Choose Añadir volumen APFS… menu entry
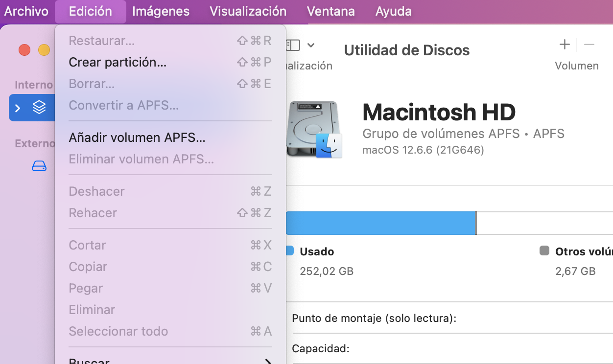 (x=170, y=137)
